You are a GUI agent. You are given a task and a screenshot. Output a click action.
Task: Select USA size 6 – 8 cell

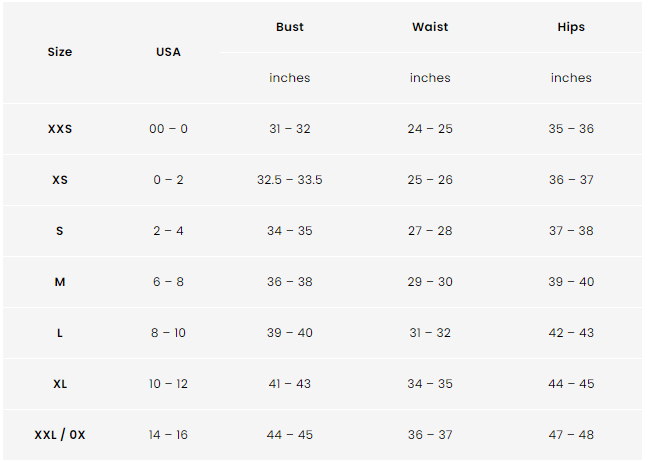168,282
